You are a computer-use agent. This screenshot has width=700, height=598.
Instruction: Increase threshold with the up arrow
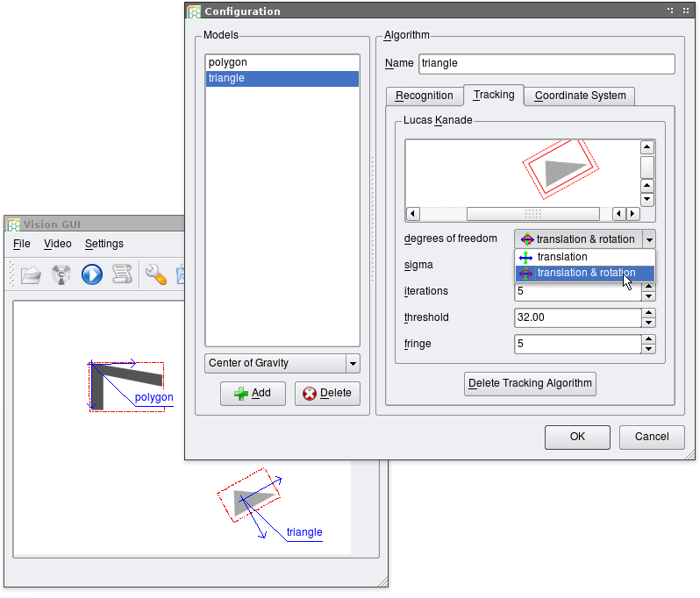click(648, 313)
